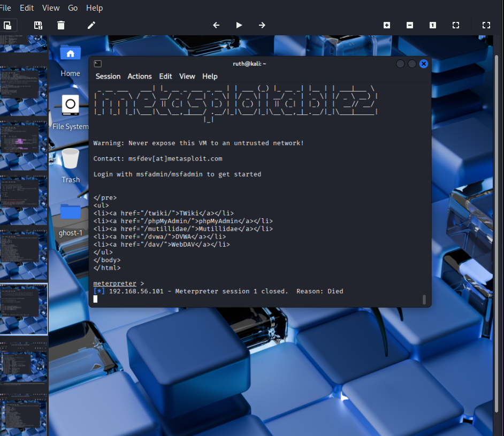Click the vertical scrollbar of the image view
The width and height of the screenshot is (504, 436).
(x=497, y=234)
